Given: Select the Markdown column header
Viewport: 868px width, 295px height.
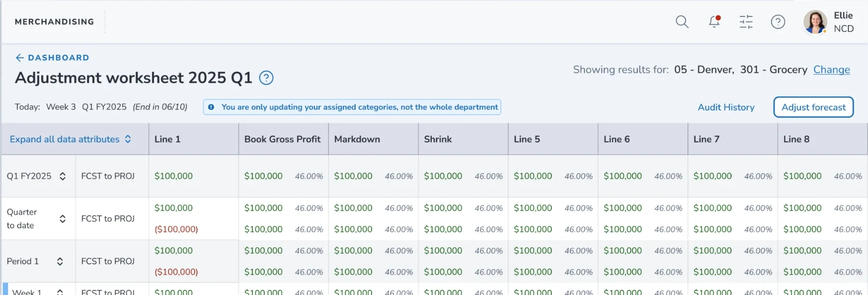Looking at the screenshot, I should (x=373, y=139).
